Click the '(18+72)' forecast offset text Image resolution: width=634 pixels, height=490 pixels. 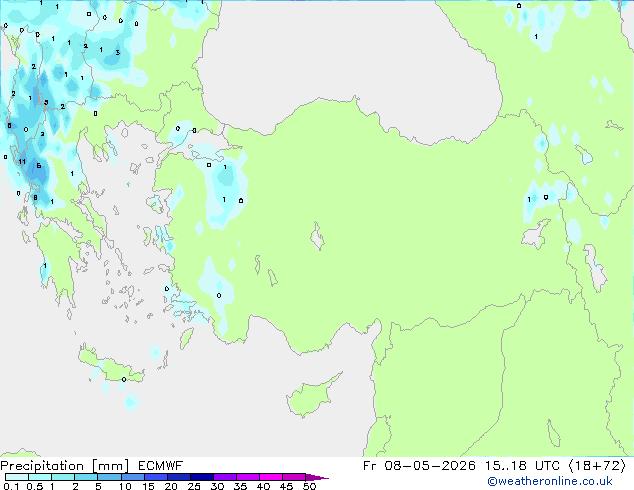coord(597,466)
